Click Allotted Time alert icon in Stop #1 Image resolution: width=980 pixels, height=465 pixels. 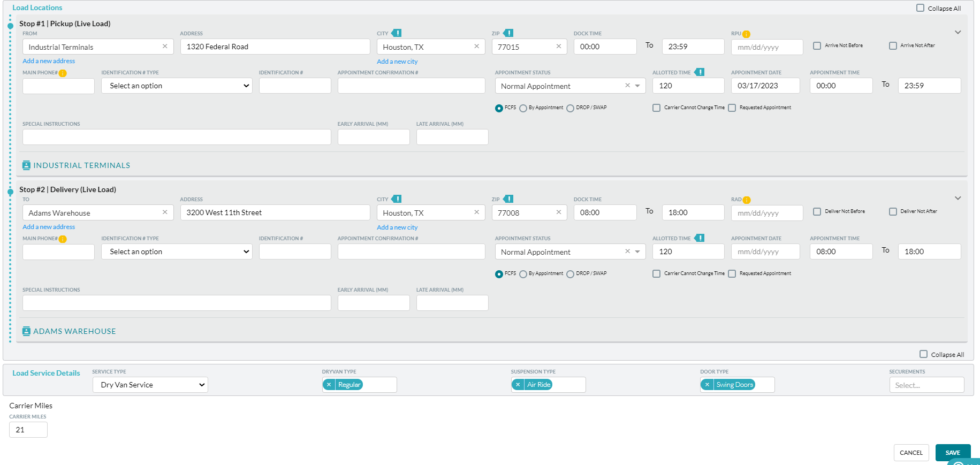700,72
